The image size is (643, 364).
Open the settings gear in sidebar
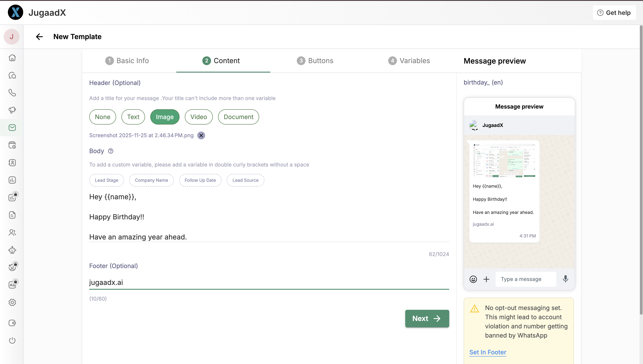click(12, 303)
